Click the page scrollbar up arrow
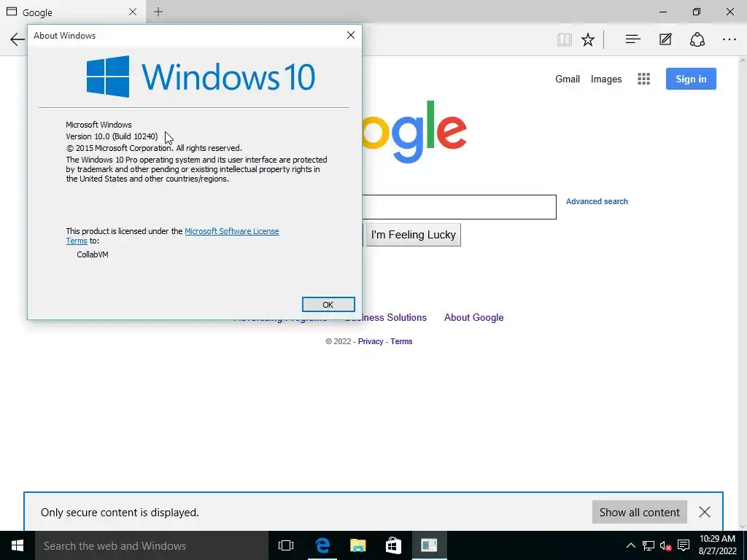This screenshot has width=747, height=560. click(742, 61)
